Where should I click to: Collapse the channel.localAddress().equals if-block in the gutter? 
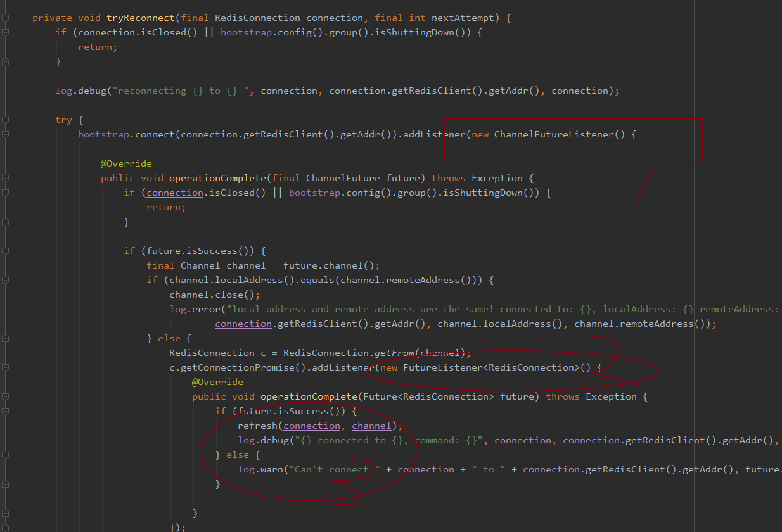pos(5,280)
